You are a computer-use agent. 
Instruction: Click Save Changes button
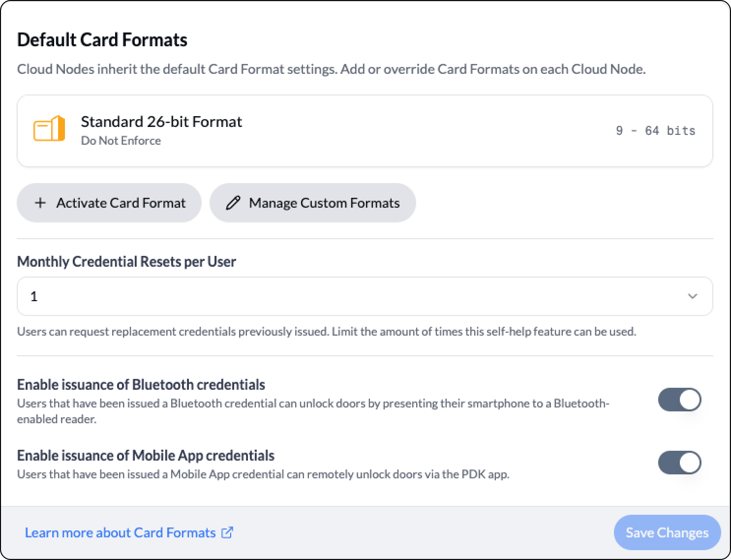(667, 532)
